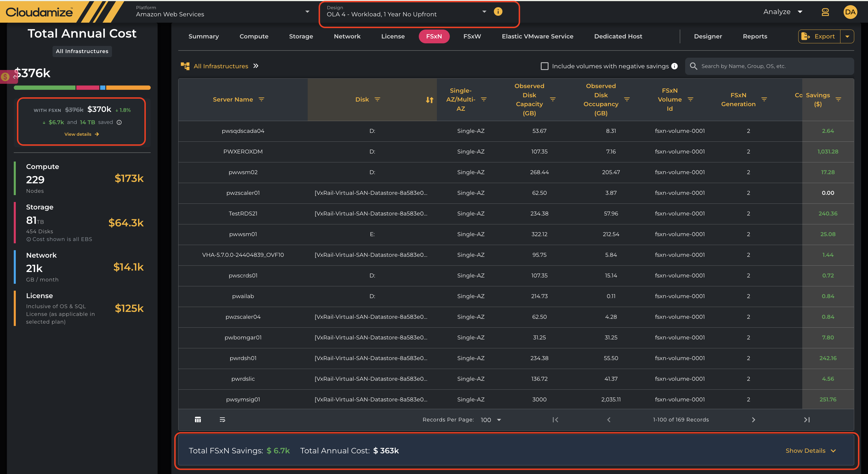Change Records Per Page dropdown
Viewport: 868px width, 474px height.
point(491,420)
